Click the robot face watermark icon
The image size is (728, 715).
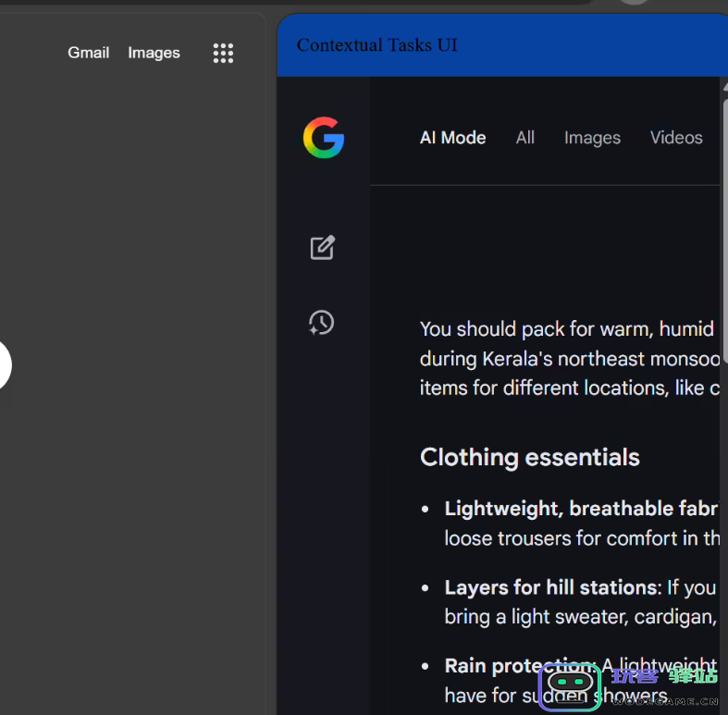[570, 687]
